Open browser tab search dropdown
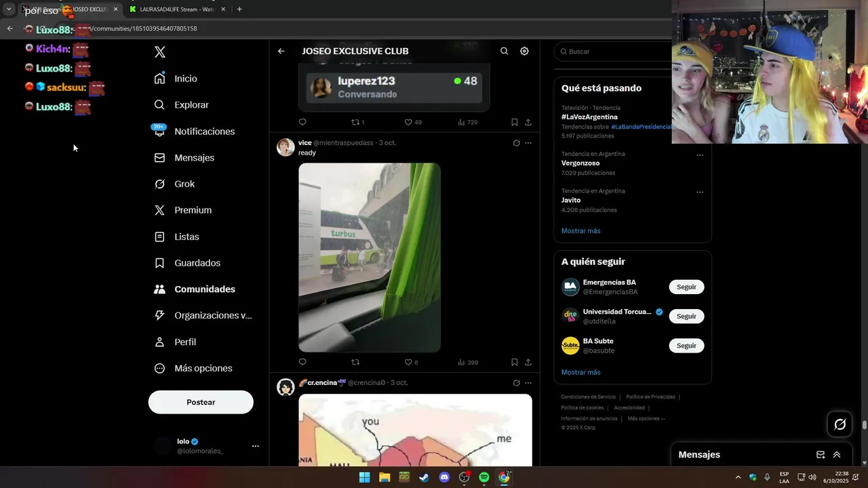This screenshot has width=868, height=488. 9,9
